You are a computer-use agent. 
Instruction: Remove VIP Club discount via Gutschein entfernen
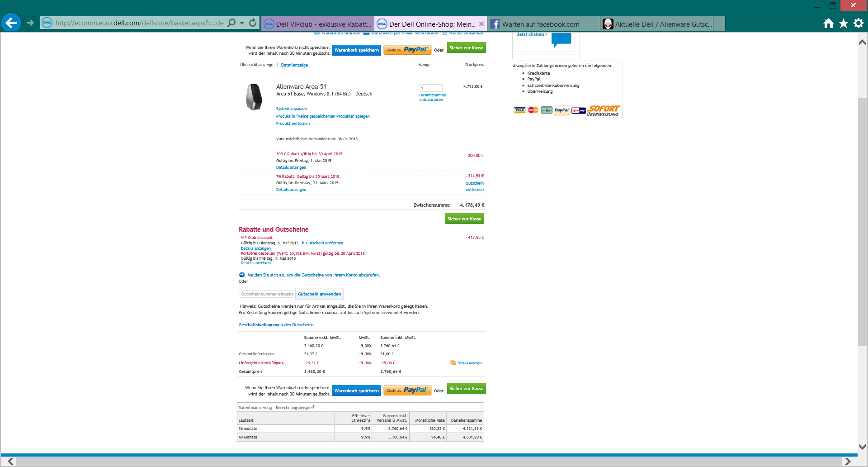coord(324,243)
